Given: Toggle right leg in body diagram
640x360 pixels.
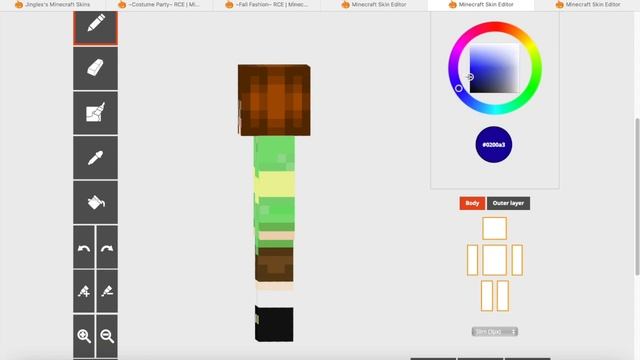Looking at the screenshot, I should click(503, 296).
